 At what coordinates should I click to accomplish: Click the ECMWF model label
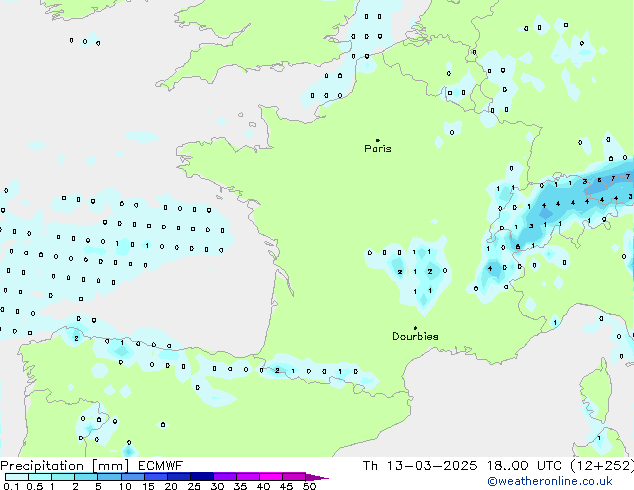161,466
